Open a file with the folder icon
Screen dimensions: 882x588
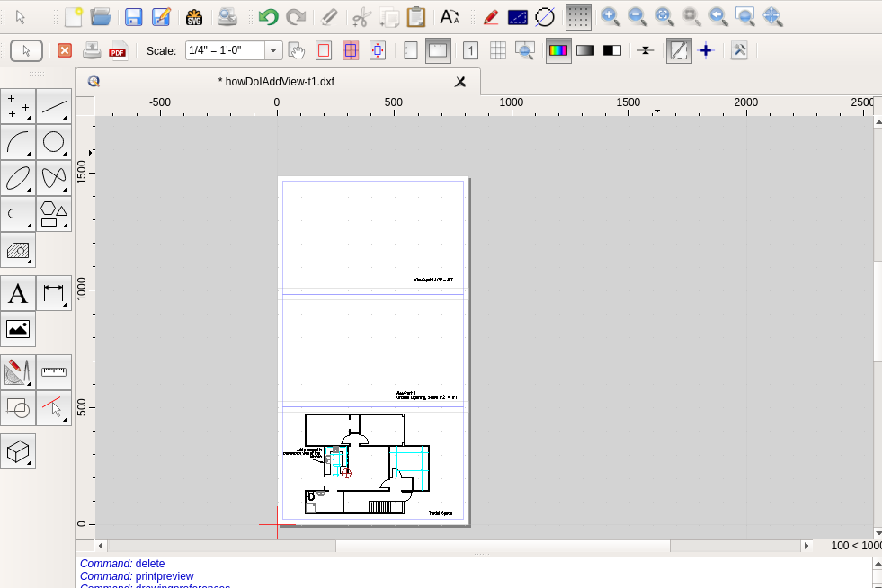[100, 17]
